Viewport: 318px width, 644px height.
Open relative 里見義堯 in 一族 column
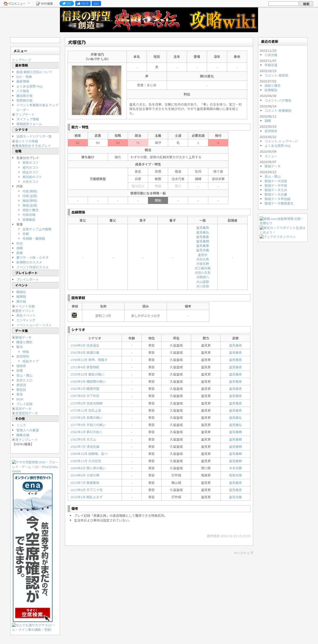tap(202, 228)
